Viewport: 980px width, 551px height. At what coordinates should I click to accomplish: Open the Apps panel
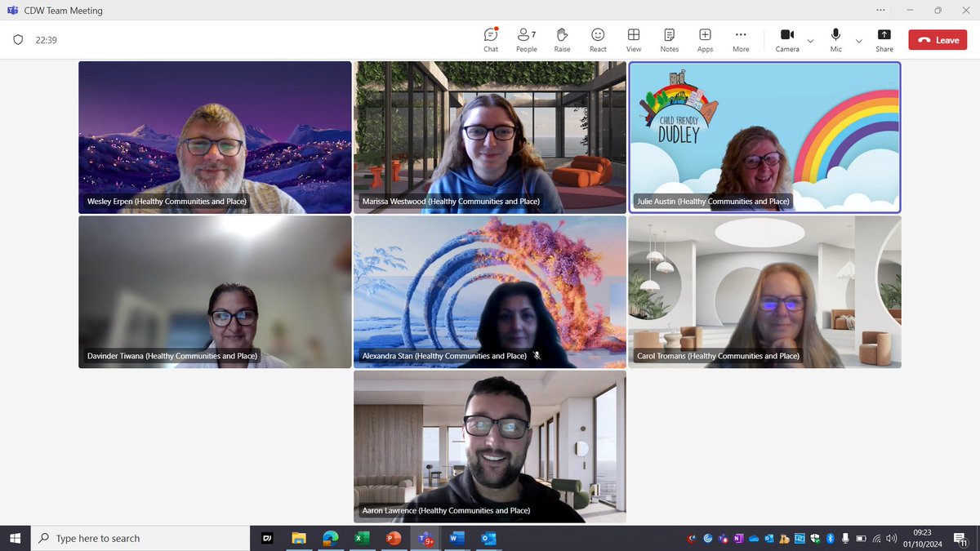coord(705,40)
